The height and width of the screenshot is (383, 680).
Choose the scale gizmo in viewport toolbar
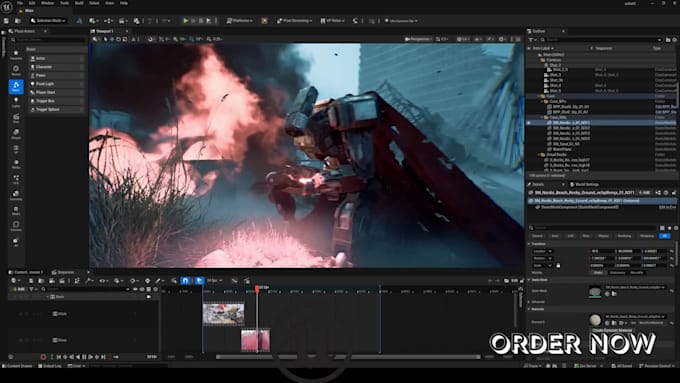125,39
